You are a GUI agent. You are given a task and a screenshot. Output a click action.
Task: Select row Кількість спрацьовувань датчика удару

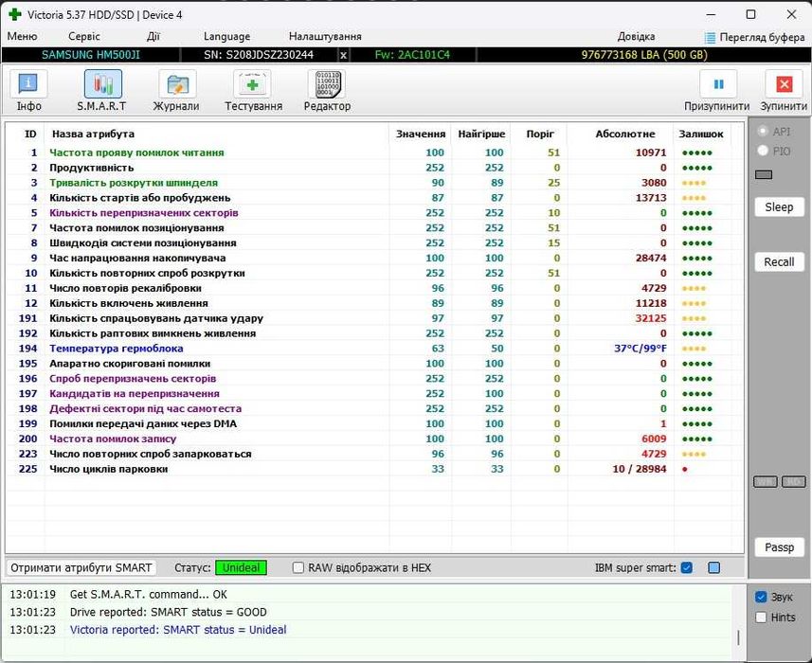pyautogui.click(x=375, y=318)
